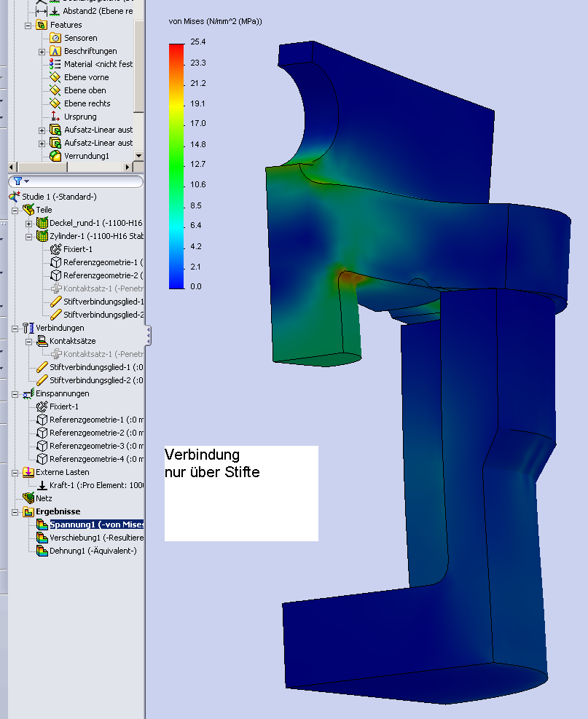Select the Ebene rechts plane
The width and height of the screenshot is (588, 719).
(87, 103)
